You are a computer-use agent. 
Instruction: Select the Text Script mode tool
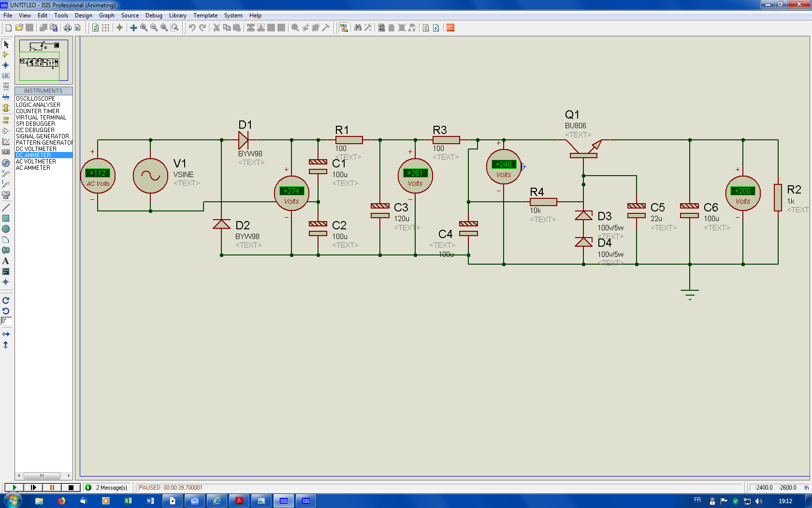[6, 86]
